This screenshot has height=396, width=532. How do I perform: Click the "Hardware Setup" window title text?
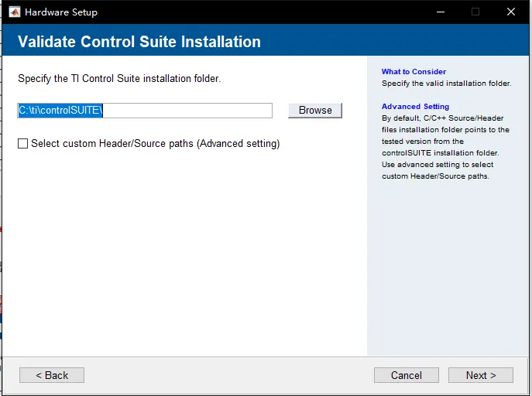61,12
